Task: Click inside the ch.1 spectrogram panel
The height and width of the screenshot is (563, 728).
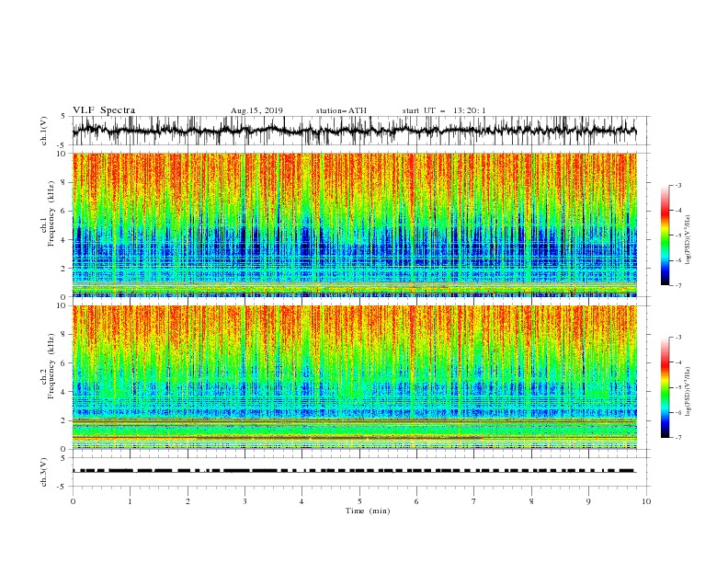Action: 354,224
